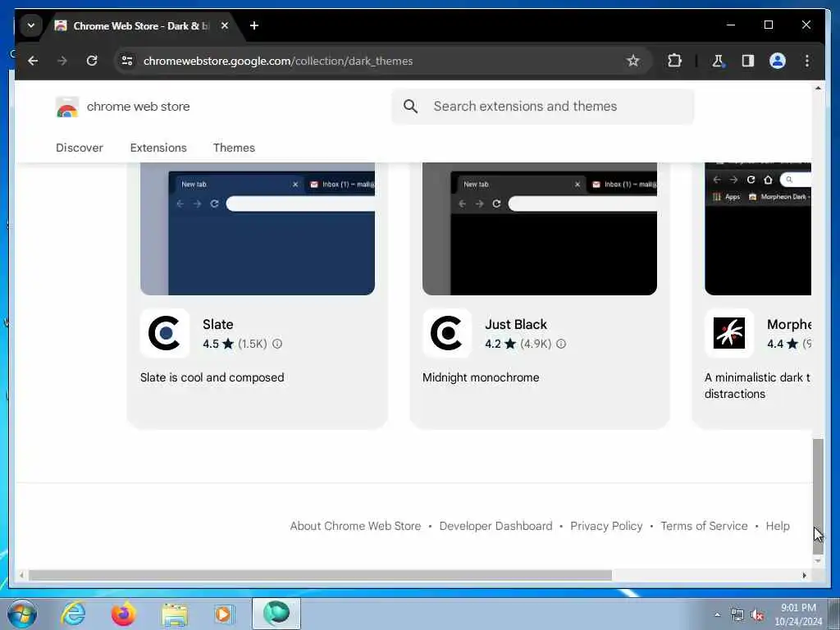
Task: Click the forward navigation arrow
Action: tap(62, 61)
